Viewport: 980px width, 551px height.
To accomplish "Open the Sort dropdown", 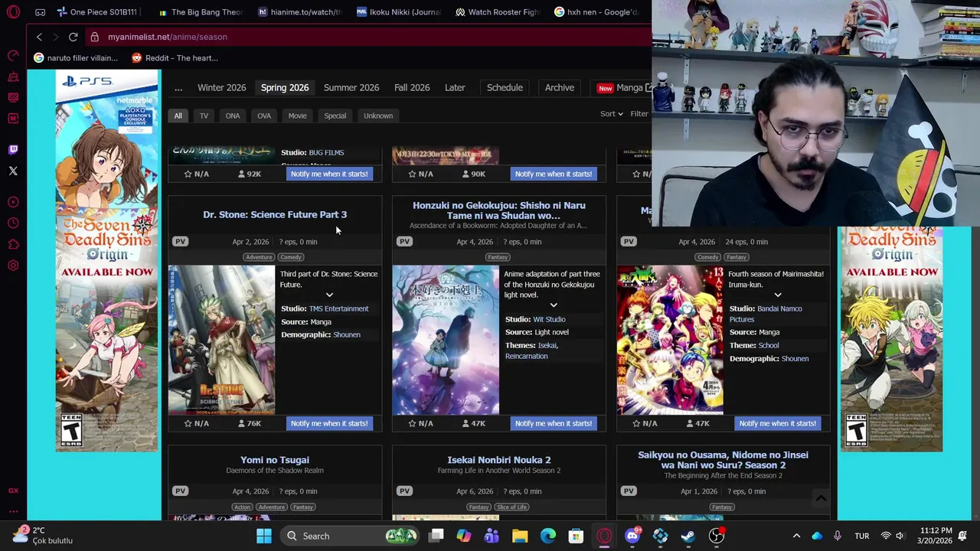I will pos(612,113).
